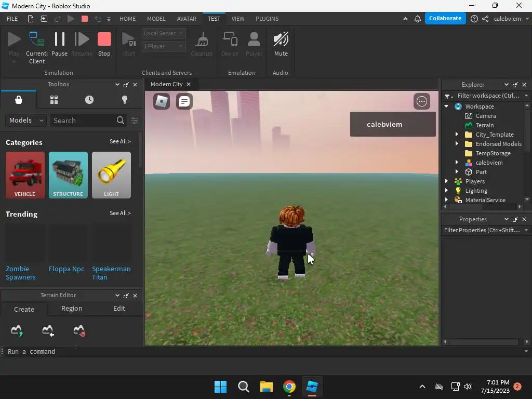The width and height of the screenshot is (532, 399).
Task: Open the Toolbox Inventory grid tab
Action: pyautogui.click(x=54, y=100)
